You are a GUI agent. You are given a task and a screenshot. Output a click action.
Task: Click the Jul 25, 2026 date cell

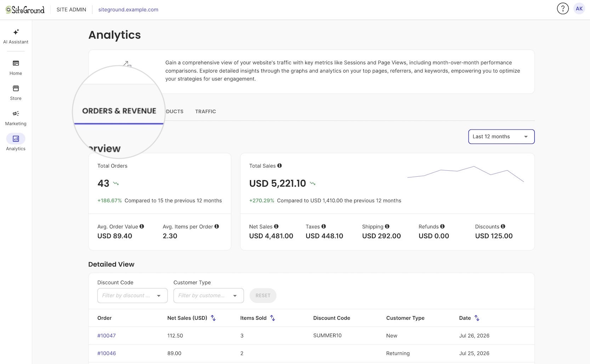474,353
